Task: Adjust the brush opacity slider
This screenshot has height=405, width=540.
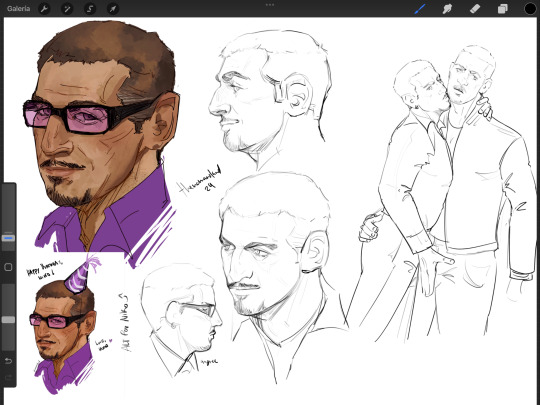Action: pyautogui.click(x=8, y=320)
